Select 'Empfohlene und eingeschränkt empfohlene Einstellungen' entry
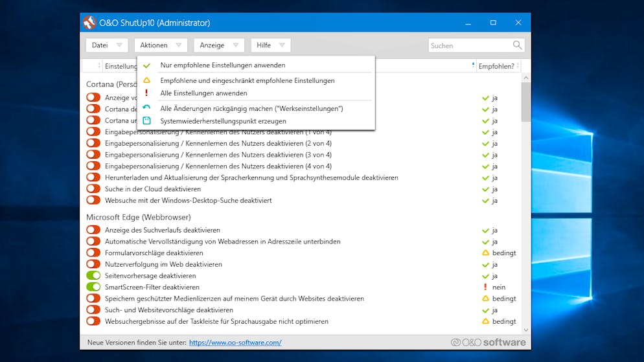 256,80
